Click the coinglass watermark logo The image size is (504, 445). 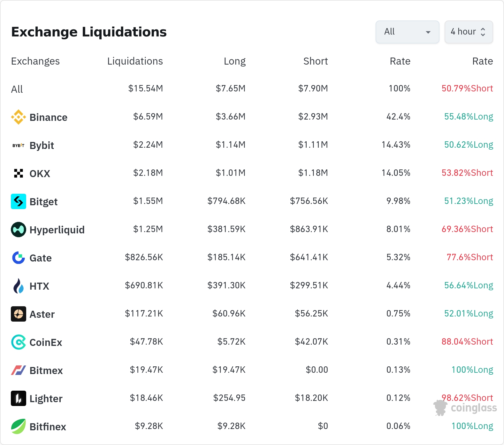click(x=465, y=408)
